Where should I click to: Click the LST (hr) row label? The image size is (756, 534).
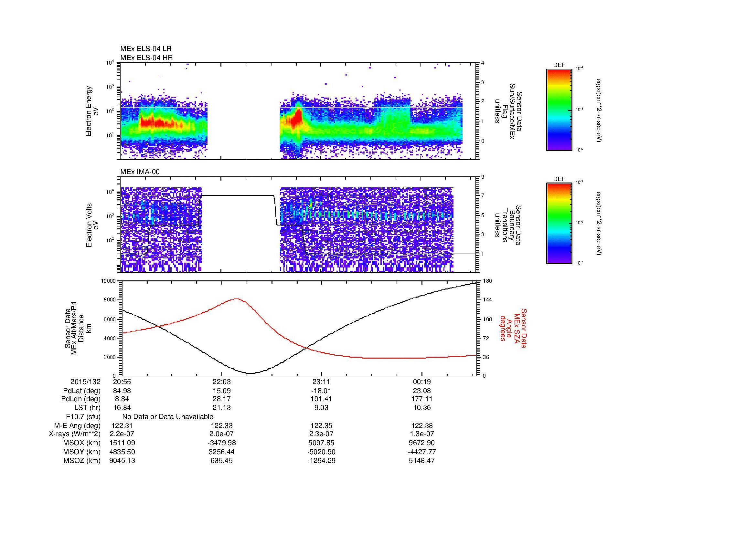[87, 408]
